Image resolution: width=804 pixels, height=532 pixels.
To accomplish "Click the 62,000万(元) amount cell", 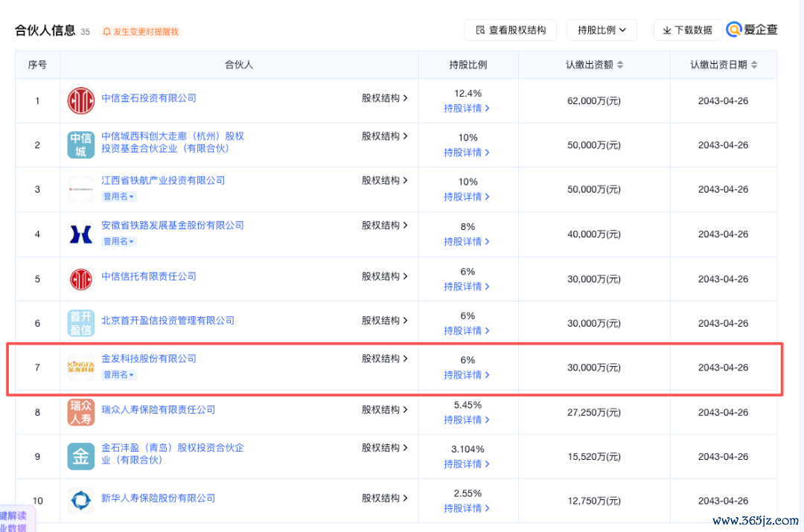I will (594, 101).
